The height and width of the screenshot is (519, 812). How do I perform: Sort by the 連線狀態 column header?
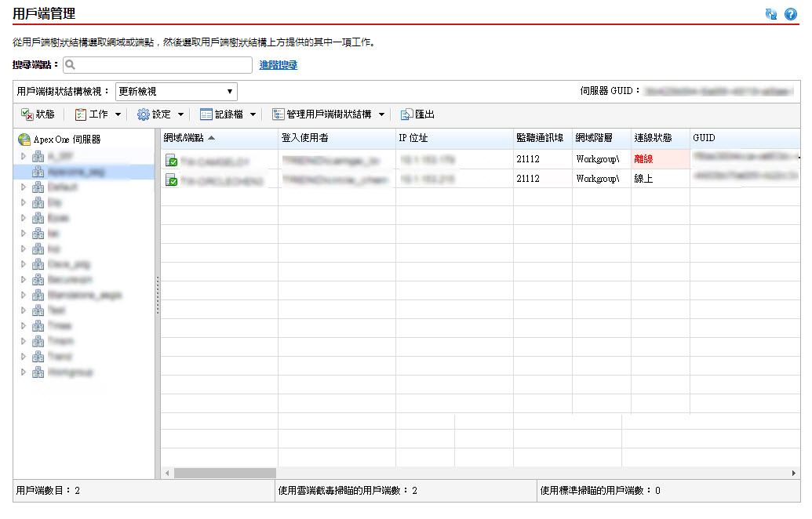pos(653,138)
